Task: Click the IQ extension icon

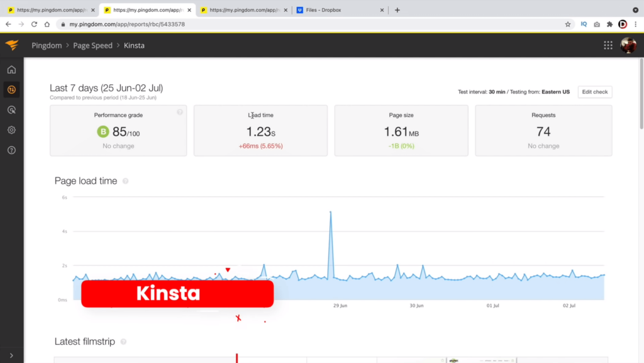Action: [584, 25]
